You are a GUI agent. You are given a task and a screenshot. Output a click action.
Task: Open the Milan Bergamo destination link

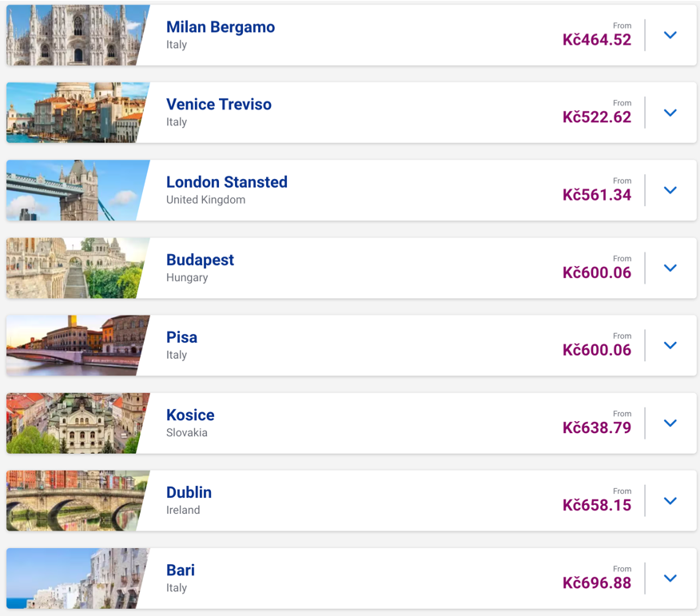click(x=219, y=26)
